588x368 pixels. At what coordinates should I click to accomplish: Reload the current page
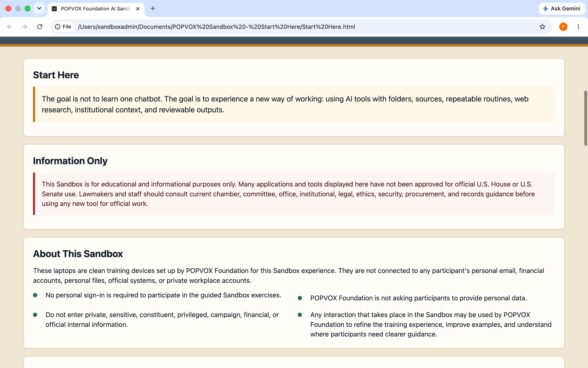pos(40,27)
